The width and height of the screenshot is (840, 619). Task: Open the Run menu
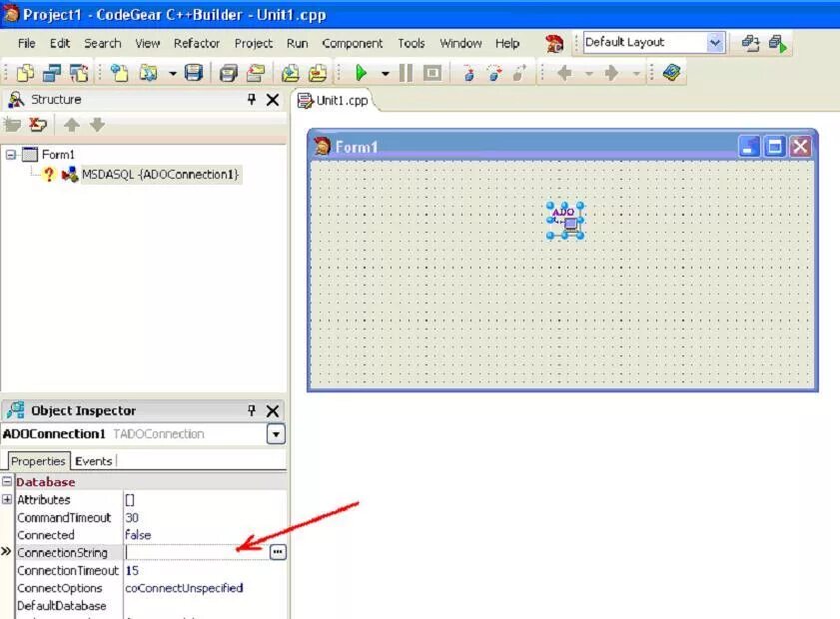(298, 43)
